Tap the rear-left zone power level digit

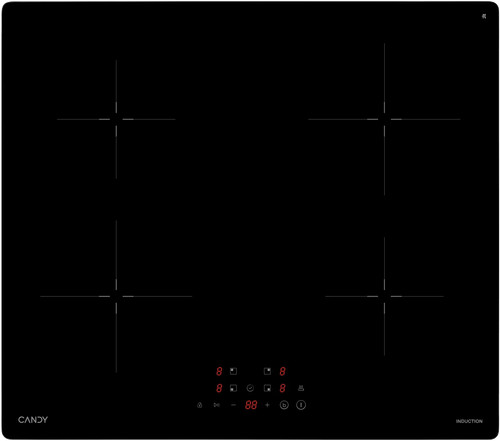coord(219,371)
